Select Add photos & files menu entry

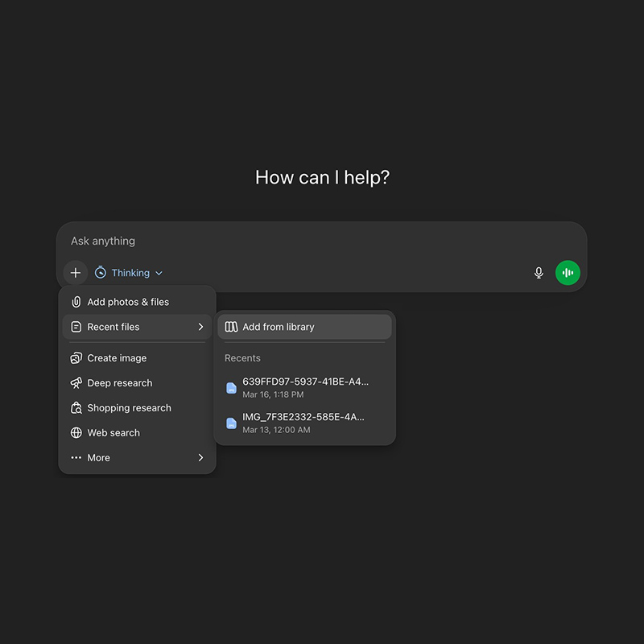point(129,302)
